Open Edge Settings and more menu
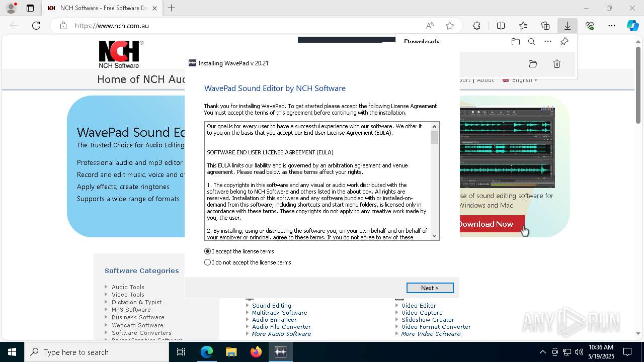The image size is (644, 362). point(612,26)
